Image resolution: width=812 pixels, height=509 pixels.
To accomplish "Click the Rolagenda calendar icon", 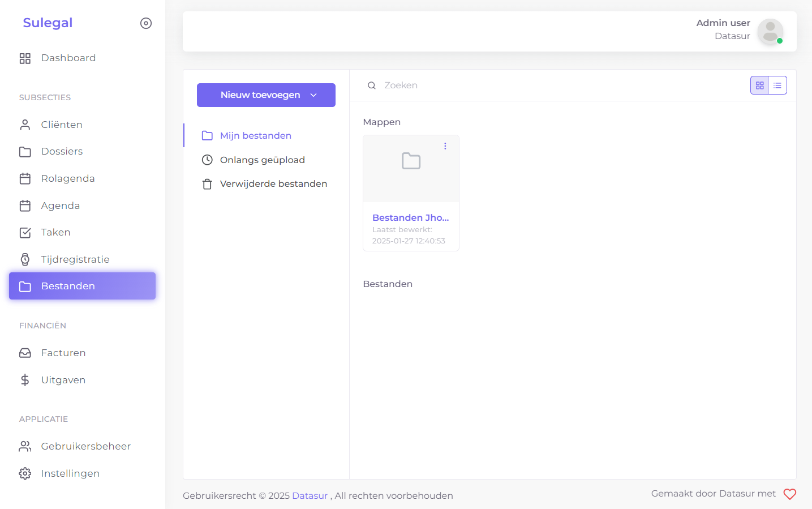I will 25,179.
